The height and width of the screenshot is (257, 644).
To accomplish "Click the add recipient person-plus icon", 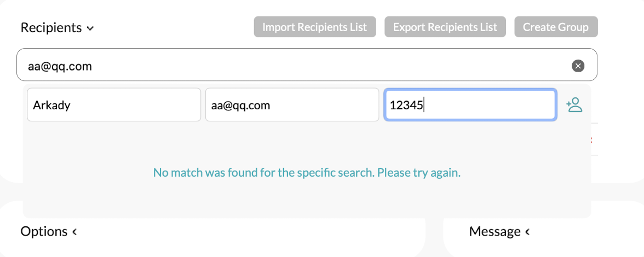I will (x=574, y=104).
